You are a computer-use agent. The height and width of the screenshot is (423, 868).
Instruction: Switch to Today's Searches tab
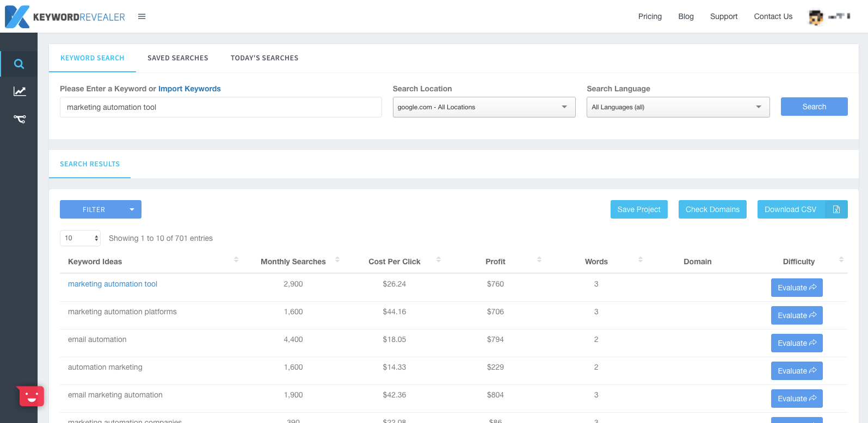click(x=264, y=58)
